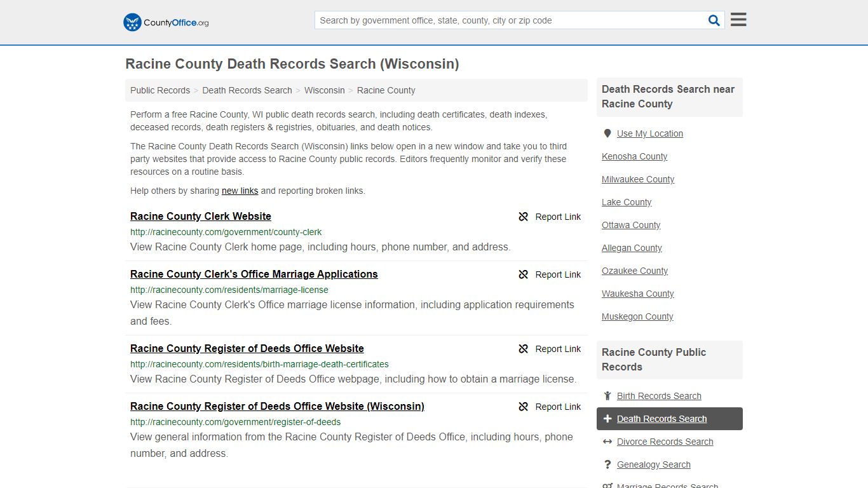
Task: Open the racinecounty.com/government/county-clerk URL
Action: point(226,232)
